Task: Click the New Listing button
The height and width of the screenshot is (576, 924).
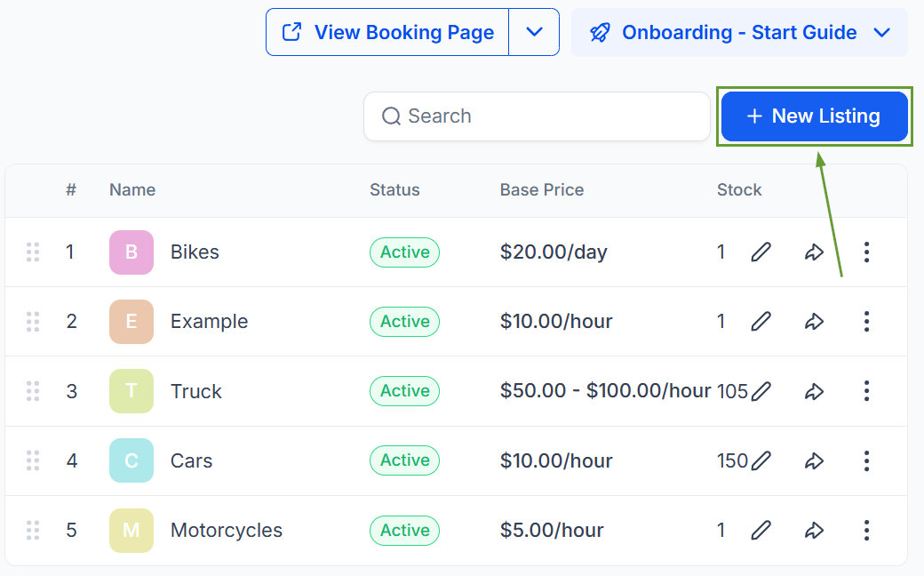Action: click(814, 116)
